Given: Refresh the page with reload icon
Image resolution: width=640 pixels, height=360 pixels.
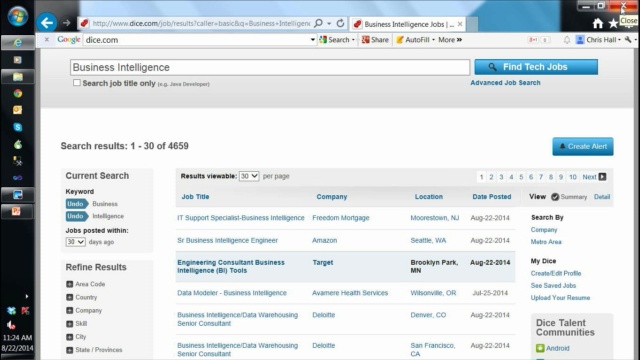Looking at the screenshot, I should [x=340, y=23].
